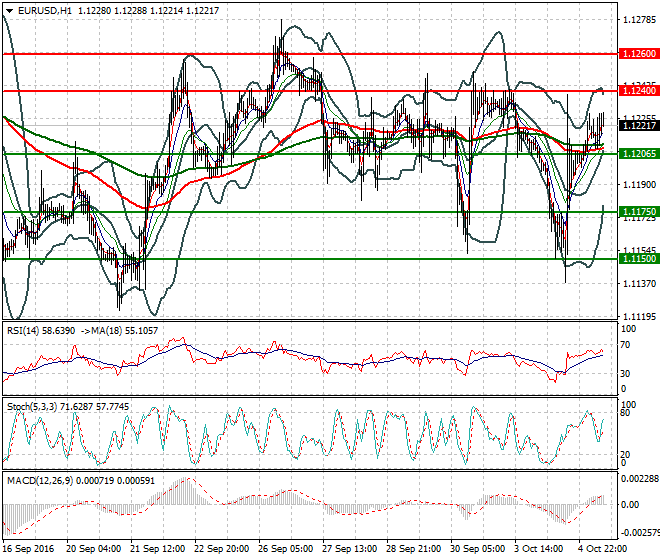
Task: Click the triangle arrow before EURUSD,H1
Action: (9, 11)
